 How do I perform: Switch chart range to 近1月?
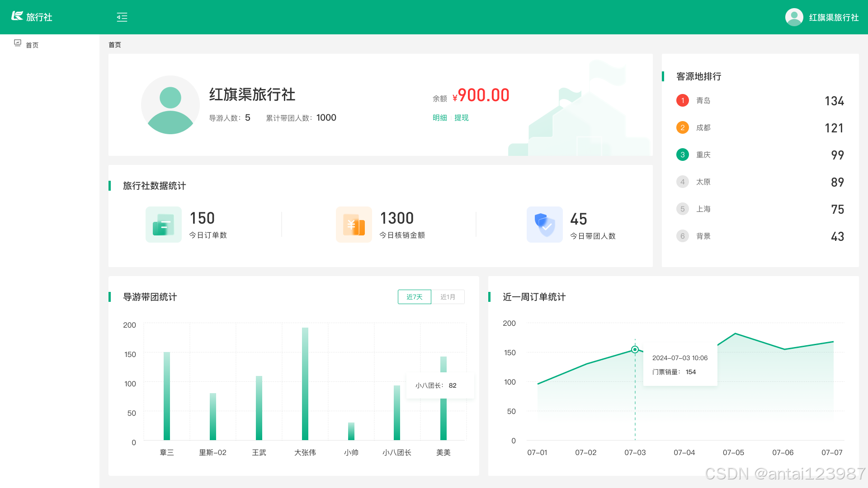(448, 297)
